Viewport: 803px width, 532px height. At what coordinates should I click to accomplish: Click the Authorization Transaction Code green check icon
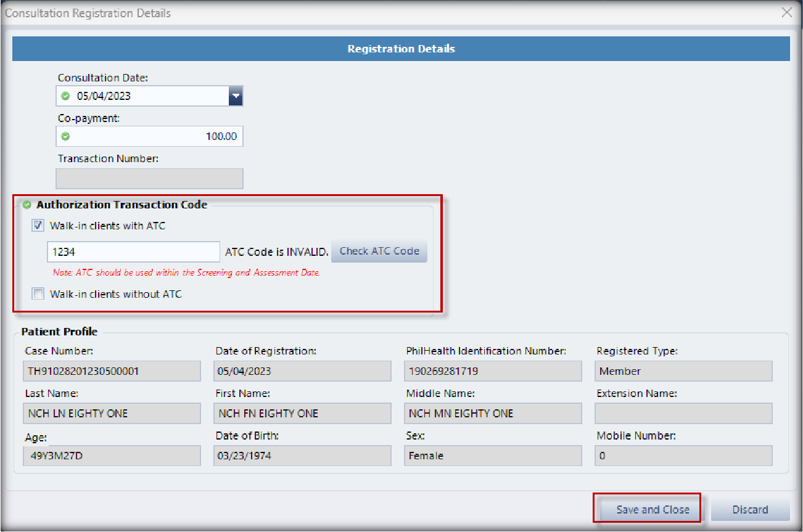click(x=27, y=205)
